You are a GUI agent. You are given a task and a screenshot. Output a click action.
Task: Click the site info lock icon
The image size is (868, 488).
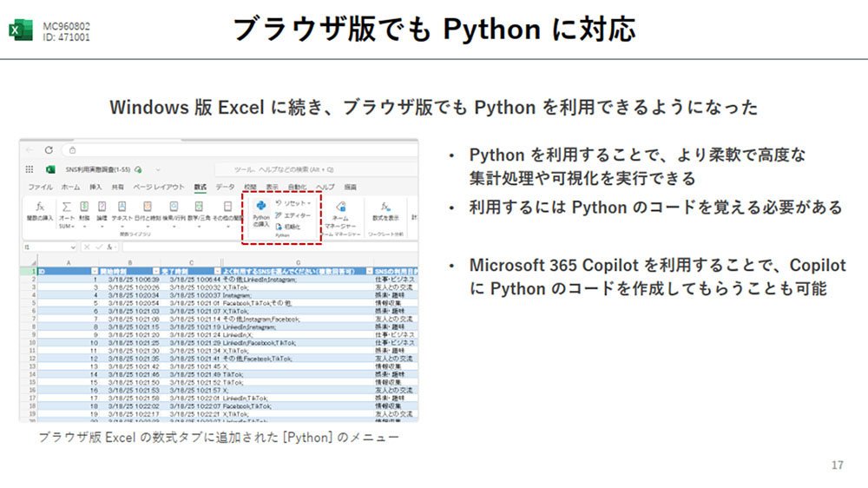pyautogui.click(x=72, y=150)
